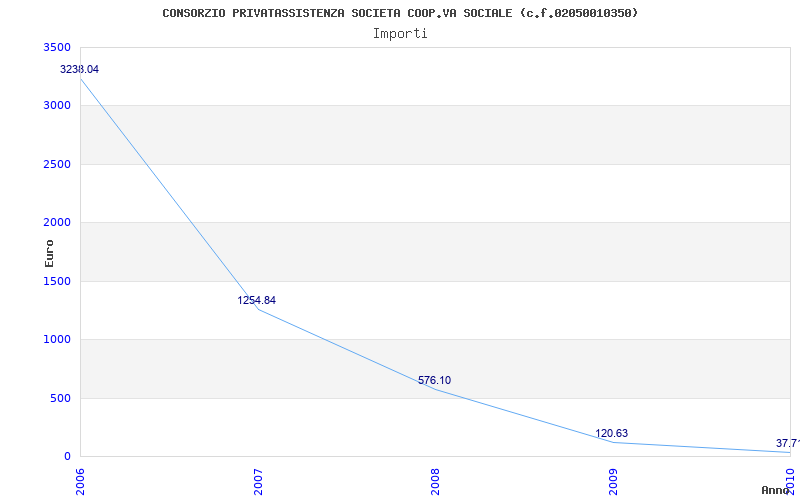
Task: Select the 2009 x-axis label
Action: tap(613, 479)
